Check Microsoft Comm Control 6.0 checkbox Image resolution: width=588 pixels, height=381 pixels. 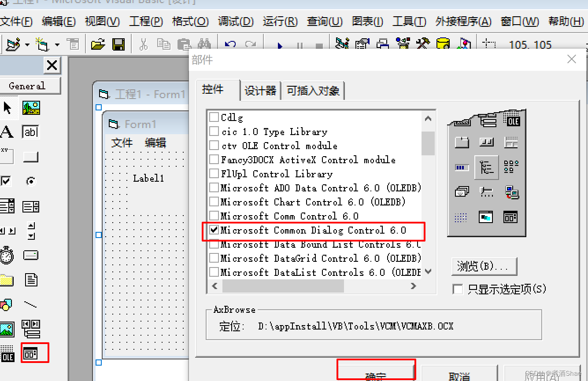point(214,216)
